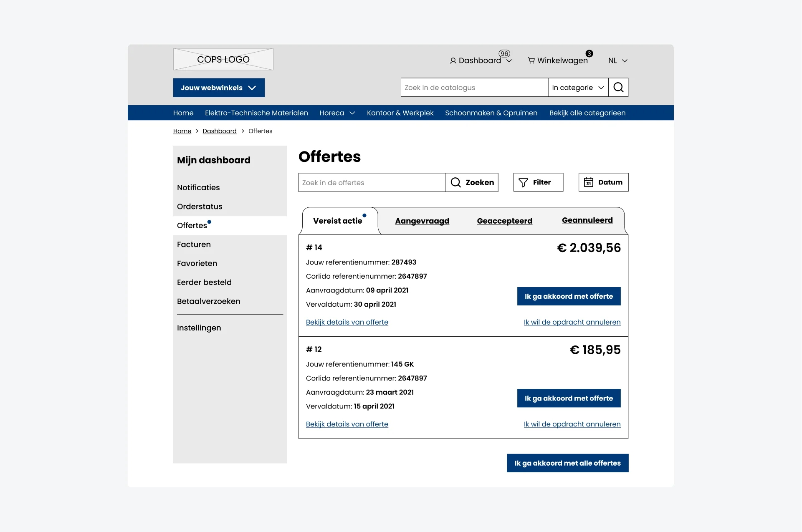Open the Filter button

(538, 182)
